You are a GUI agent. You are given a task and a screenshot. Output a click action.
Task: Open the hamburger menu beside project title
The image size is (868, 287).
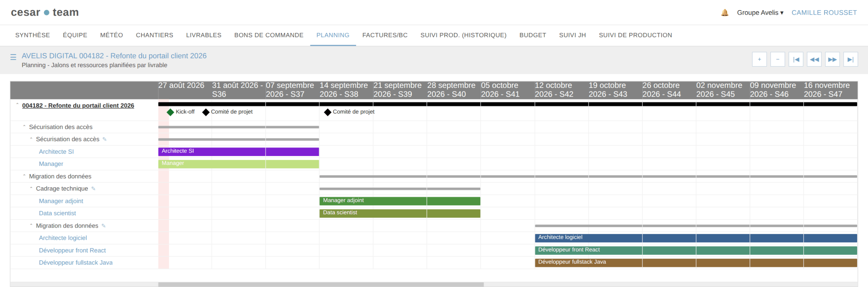click(13, 57)
